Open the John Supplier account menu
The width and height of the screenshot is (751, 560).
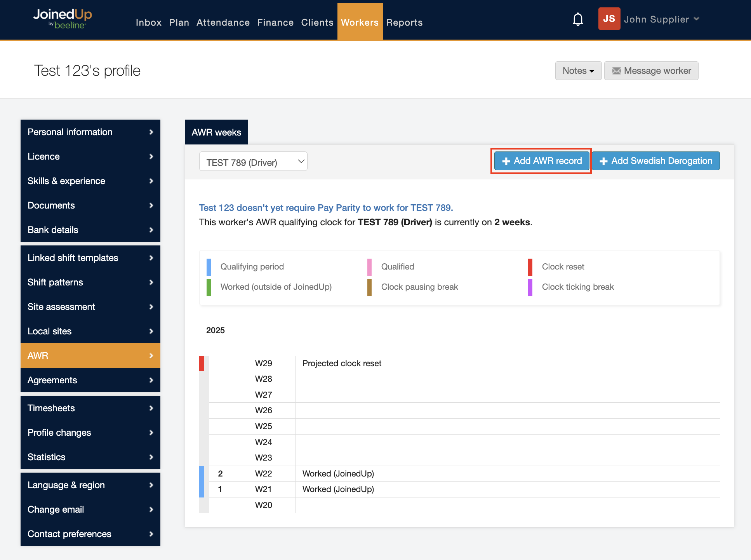pyautogui.click(x=661, y=19)
